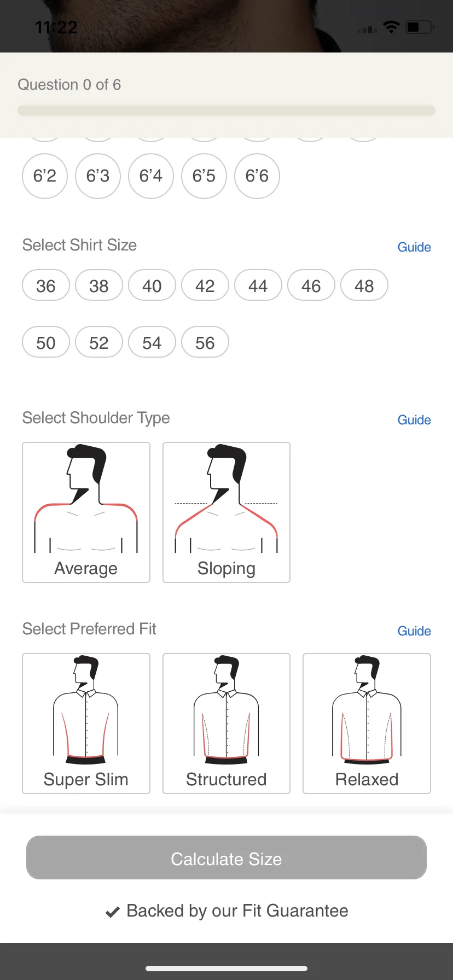
Task: Tap the Fit Guarantee checkmark icon
Action: (113, 912)
